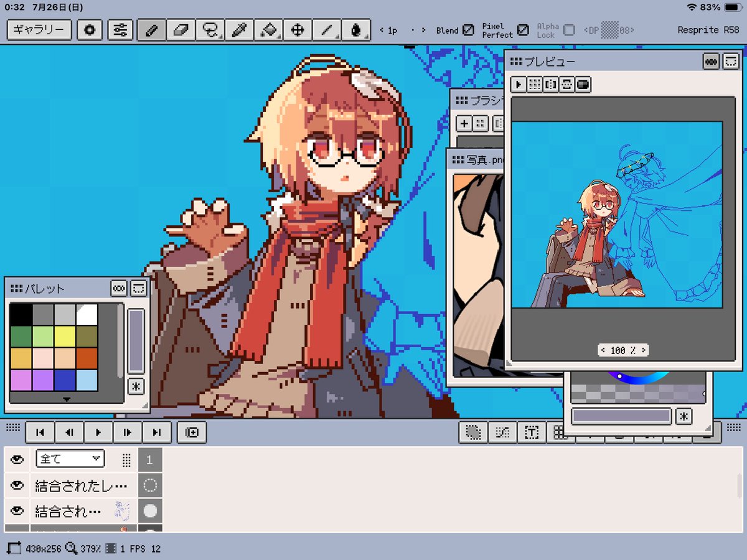This screenshot has width=747, height=560.
Task: Select frame 1 header in timeline
Action: pyautogui.click(x=150, y=460)
